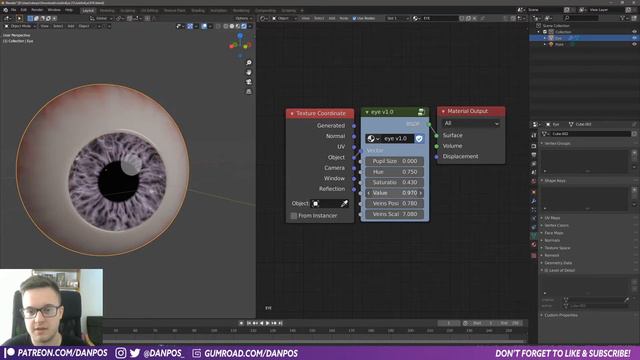Open the Modifiers wrench properties tab
This screenshot has width=640, height=360.
(534, 201)
